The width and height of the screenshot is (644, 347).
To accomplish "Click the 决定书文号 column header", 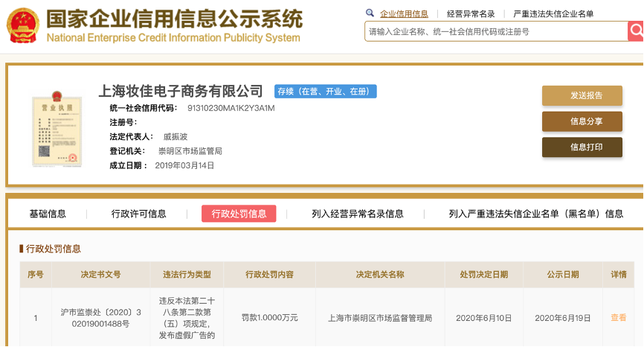I will pos(101,274).
